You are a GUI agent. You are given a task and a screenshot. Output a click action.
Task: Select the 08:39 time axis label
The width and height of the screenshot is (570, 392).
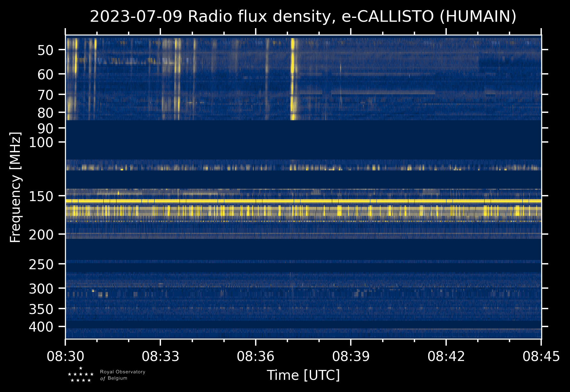pos(351,356)
